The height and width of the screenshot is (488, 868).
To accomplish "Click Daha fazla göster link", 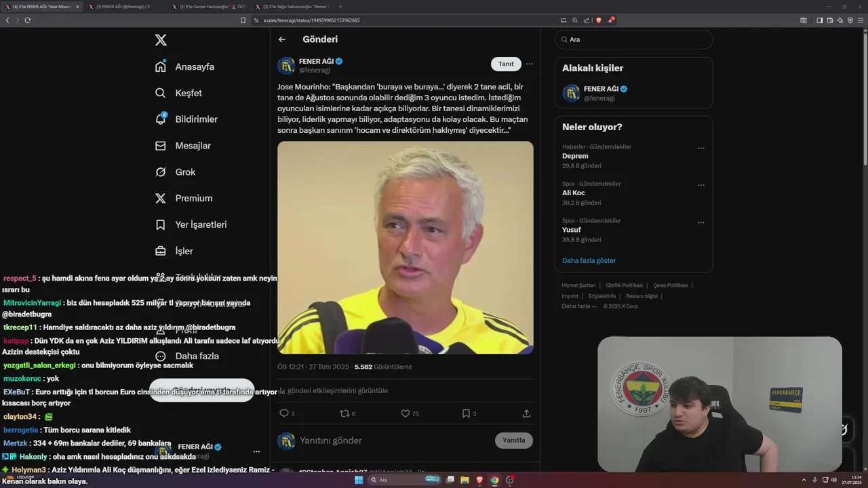I will tap(589, 260).
